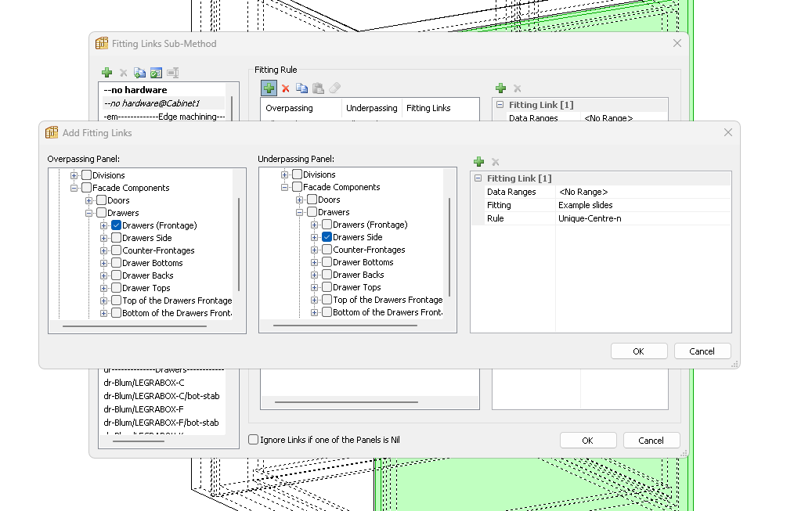The image size is (812, 511).
Task: Select dr-Blum/LEGRABOX-F in the hardware list
Action: (x=143, y=409)
